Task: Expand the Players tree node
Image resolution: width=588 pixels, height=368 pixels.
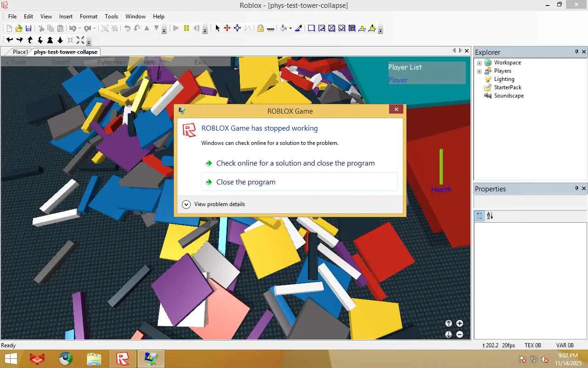Action: pos(479,71)
